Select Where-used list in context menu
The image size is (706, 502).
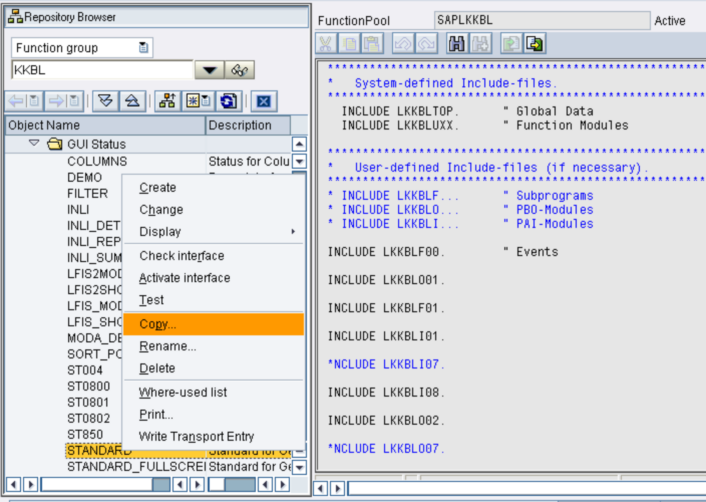pyautogui.click(x=183, y=391)
